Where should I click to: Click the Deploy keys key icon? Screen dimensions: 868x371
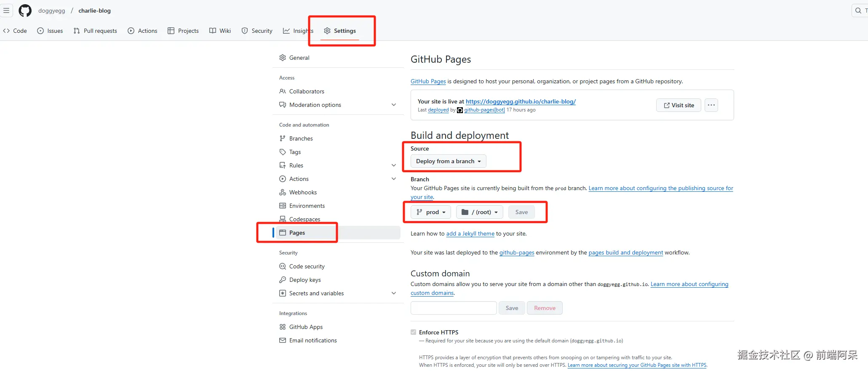tap(283, 280)
